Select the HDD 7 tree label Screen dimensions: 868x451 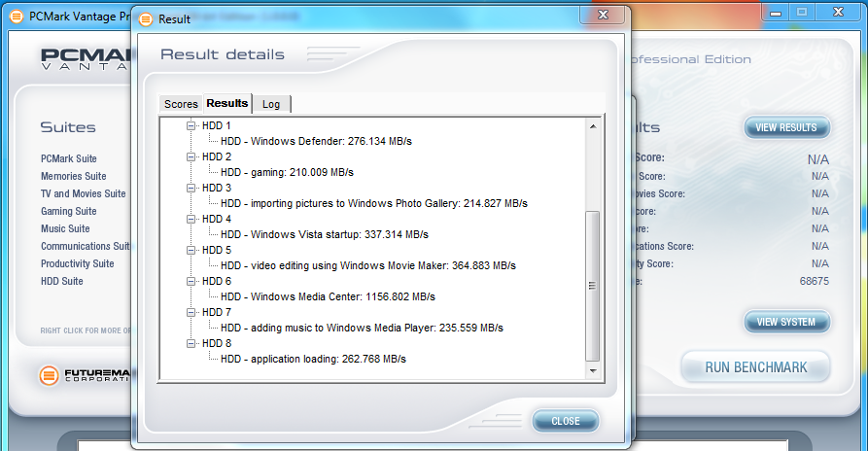[217, 312]
